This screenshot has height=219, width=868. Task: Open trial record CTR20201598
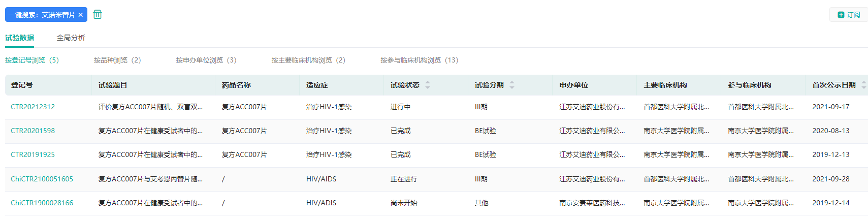tap(33, 131)
